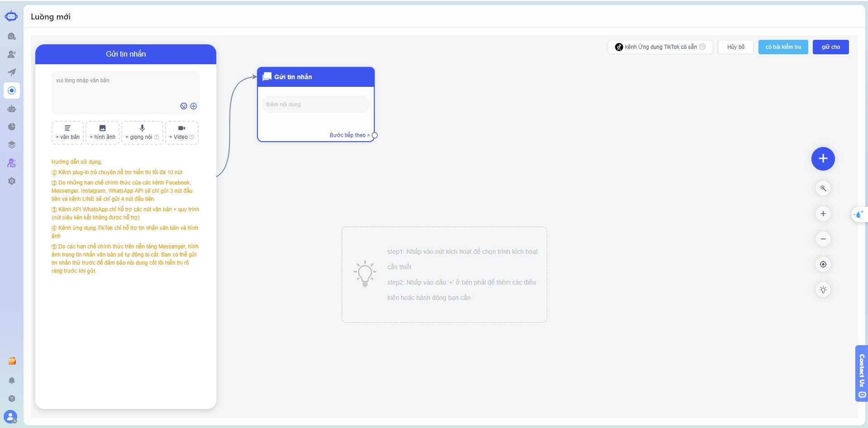The width and height of the screenshot is (868, 428).
Task: Add a 'giọng nói' voice block
Action: (142, 133)
